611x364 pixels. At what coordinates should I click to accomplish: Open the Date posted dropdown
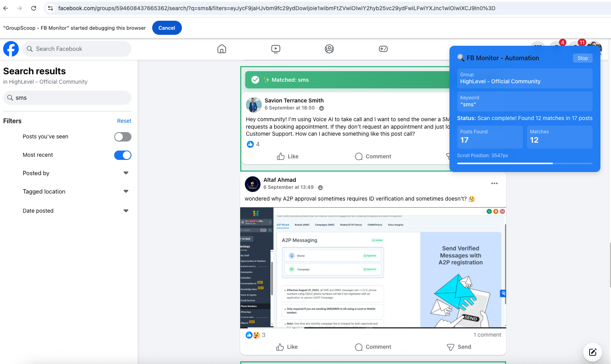pyautogui.click(x=126, y=210)
